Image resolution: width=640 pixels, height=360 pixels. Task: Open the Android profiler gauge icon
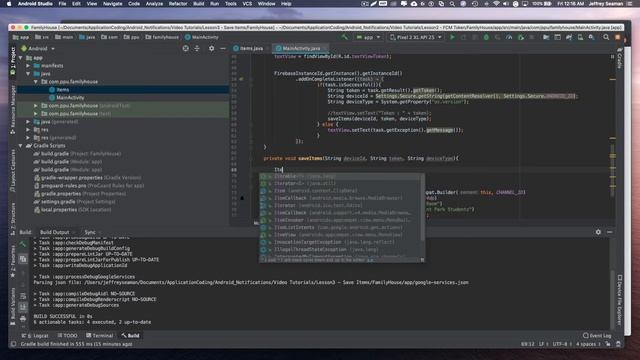pyautogui.click(x=509, y=37)
